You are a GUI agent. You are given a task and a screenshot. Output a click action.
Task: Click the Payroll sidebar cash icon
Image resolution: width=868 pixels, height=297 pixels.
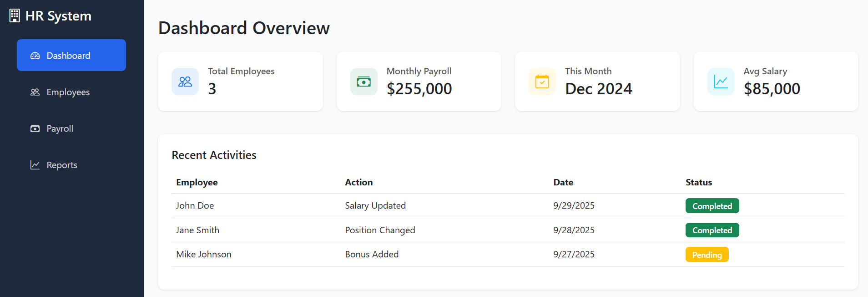35,128
